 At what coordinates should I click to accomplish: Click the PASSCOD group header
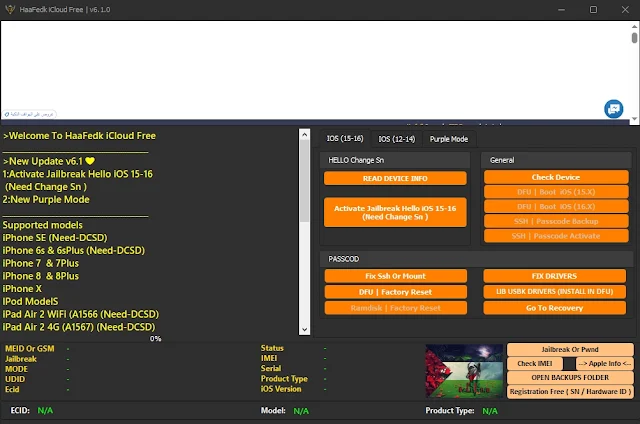(x=476, y=259)
